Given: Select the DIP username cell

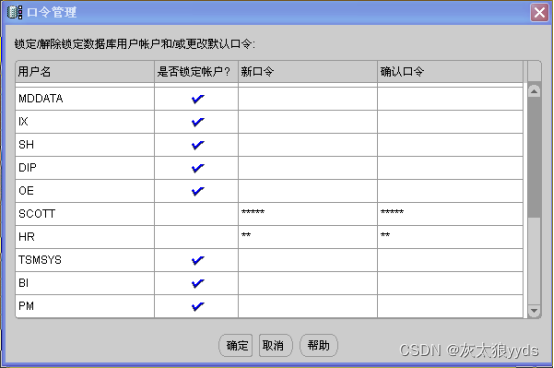Looking at the screenshot, I should tap(85, 168).
